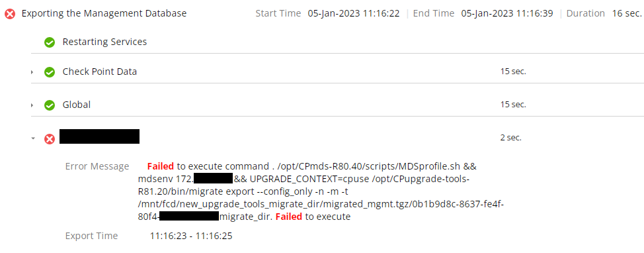Click the green check icon for Check Point Data
The image size is (644, 253).
[50, 72]
